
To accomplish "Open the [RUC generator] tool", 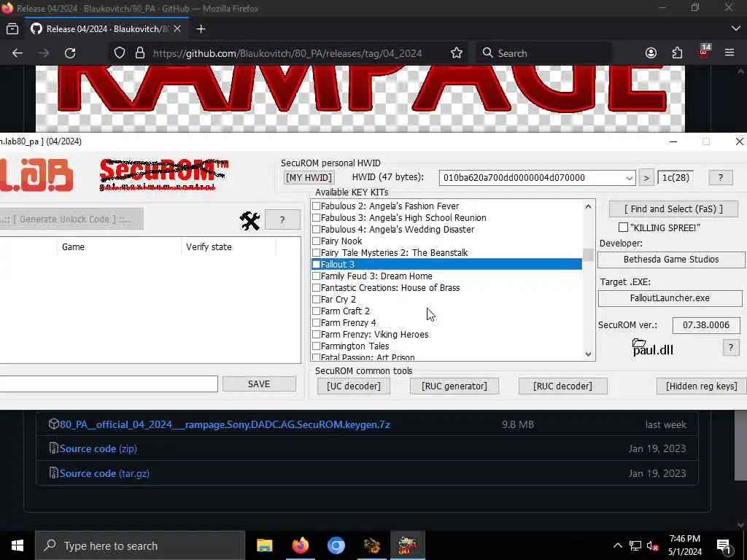I will (454, 386).
